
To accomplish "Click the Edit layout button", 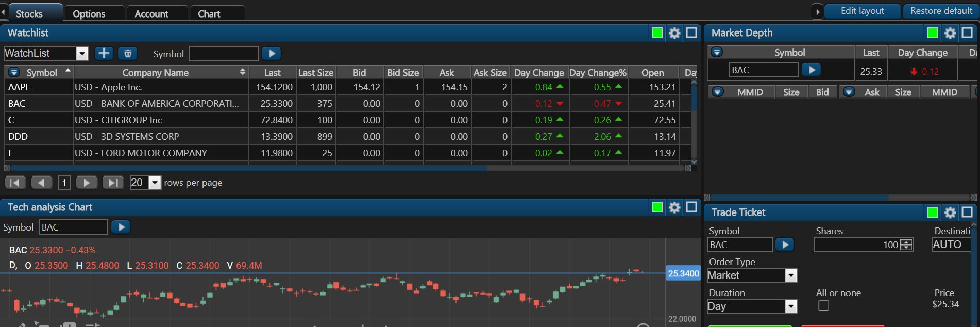I will [x=863, y=11].
